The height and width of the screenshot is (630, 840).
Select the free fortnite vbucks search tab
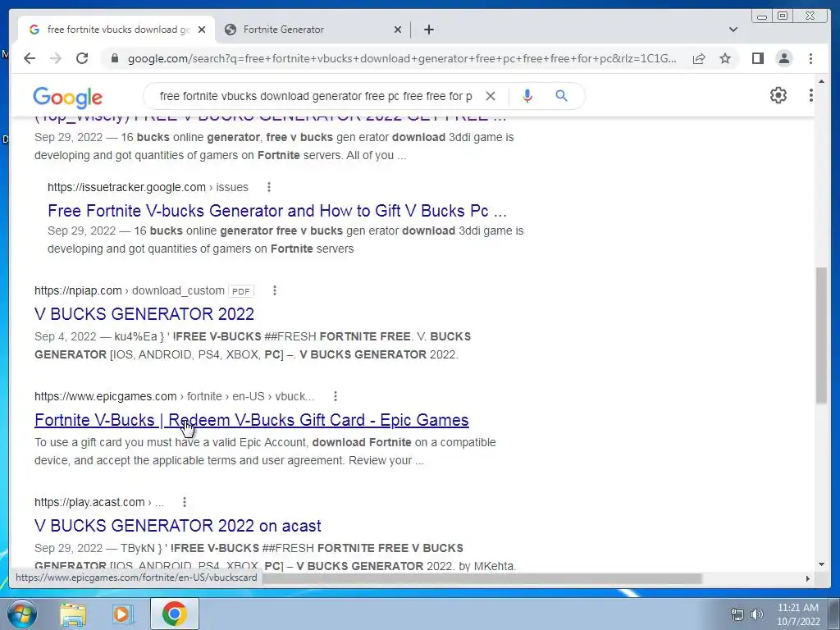(116, 30)
